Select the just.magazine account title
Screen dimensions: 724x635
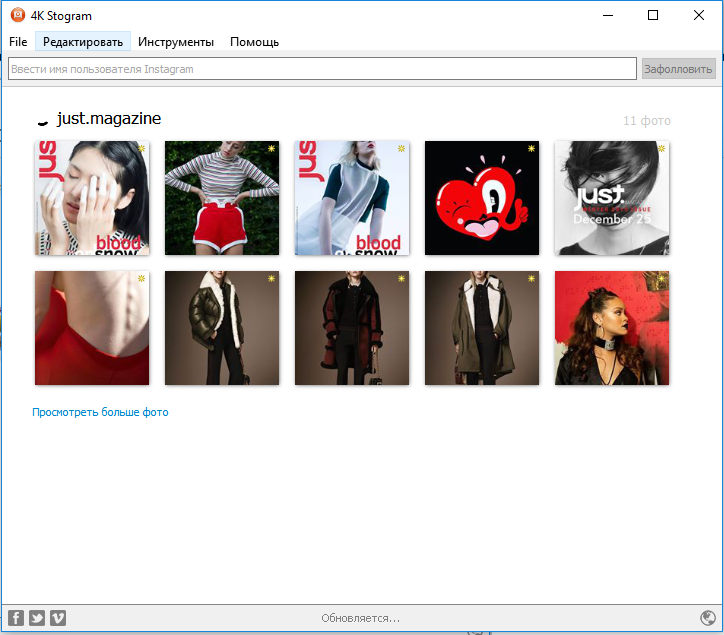(109, 119)
